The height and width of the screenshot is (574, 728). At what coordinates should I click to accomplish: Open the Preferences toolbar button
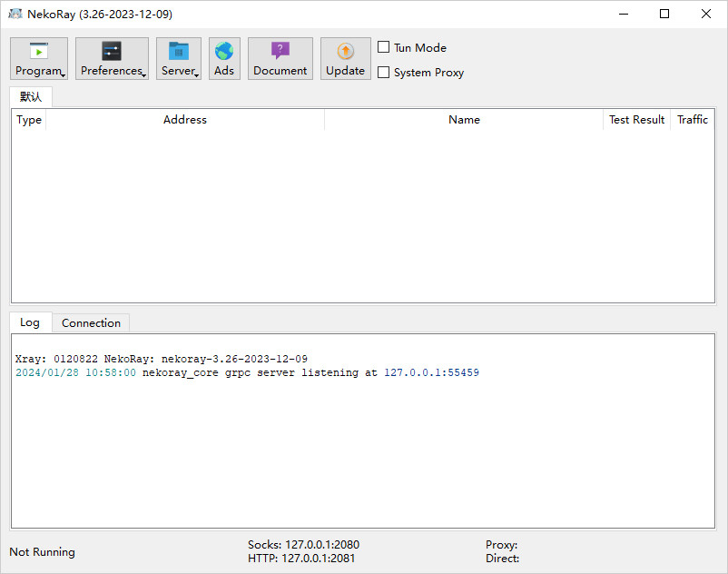click(112, 58)
